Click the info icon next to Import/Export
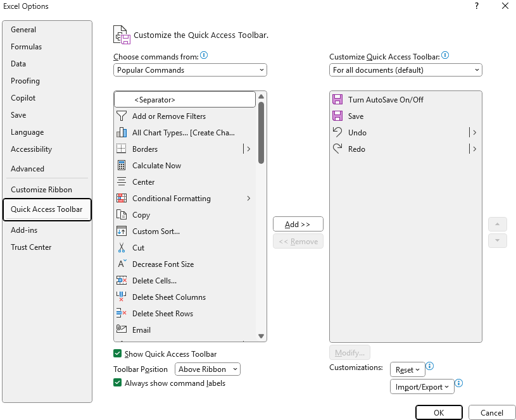Screen dimensions: 516x420 (459, 383)
